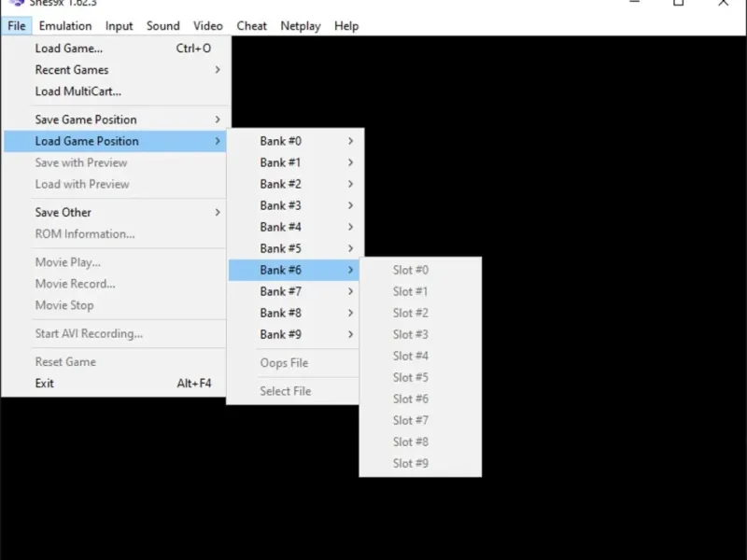Click Load with Preview entry
Image resolution: width=747 pixels, height=560 pixels.
pyautogui.click(x=115, y=184)
